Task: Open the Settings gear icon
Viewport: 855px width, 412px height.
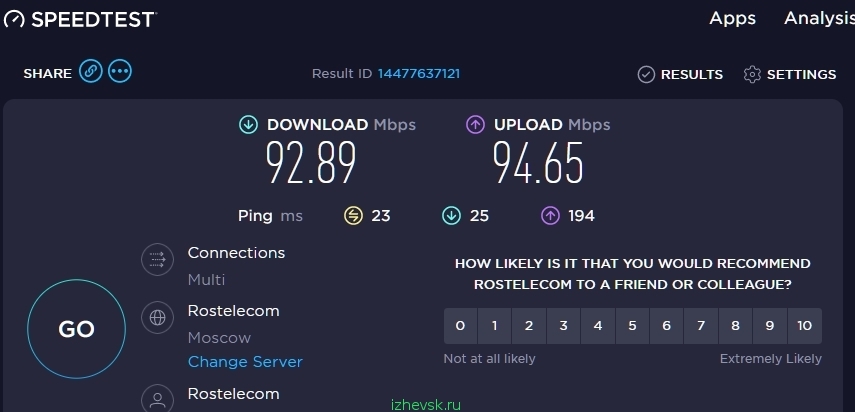Action: pos(752,75)
